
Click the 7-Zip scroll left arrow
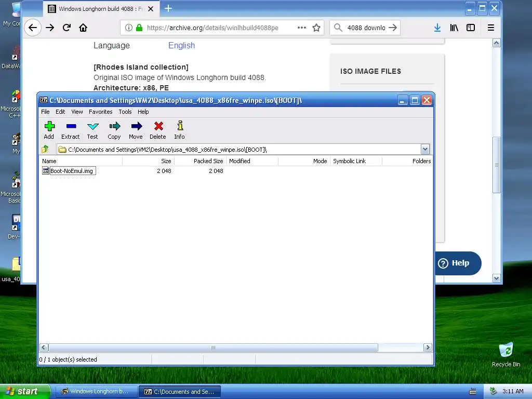(44, 348)
